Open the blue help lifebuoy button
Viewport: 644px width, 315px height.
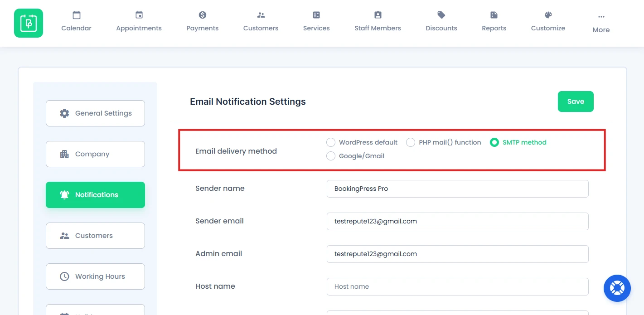click(x=617, y=288)
